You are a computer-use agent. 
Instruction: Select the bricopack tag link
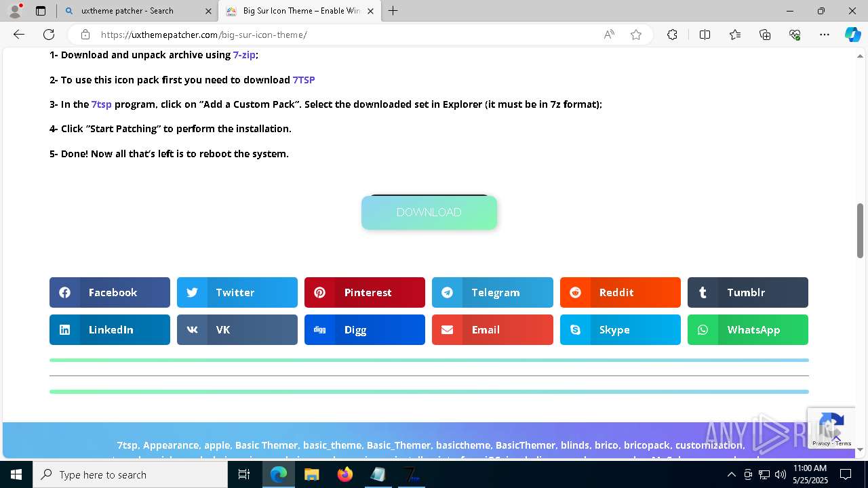(647, 445)
